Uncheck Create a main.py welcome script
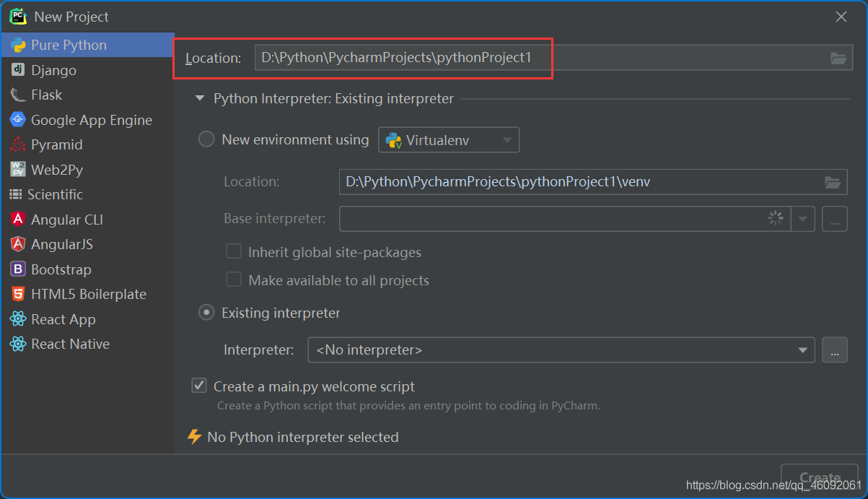Image resolution: width=868 pixels, height=499 pixels. (x=199, y=386)
